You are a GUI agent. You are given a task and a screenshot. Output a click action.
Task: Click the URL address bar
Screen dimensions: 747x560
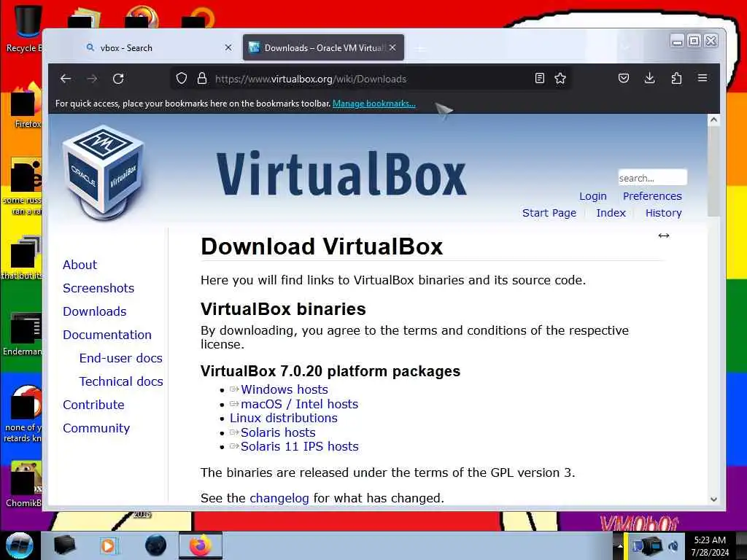coord(371,79)
